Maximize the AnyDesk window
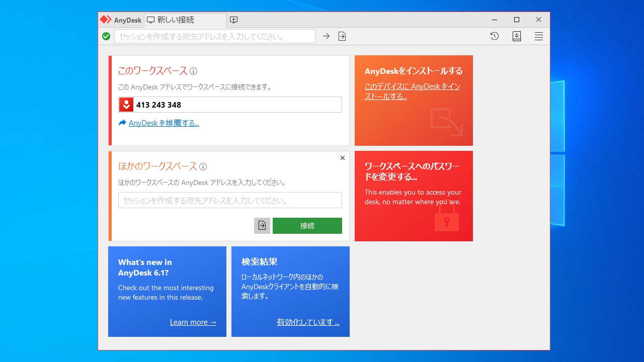The height and width of the screenshot is (362, 644). 517,20
